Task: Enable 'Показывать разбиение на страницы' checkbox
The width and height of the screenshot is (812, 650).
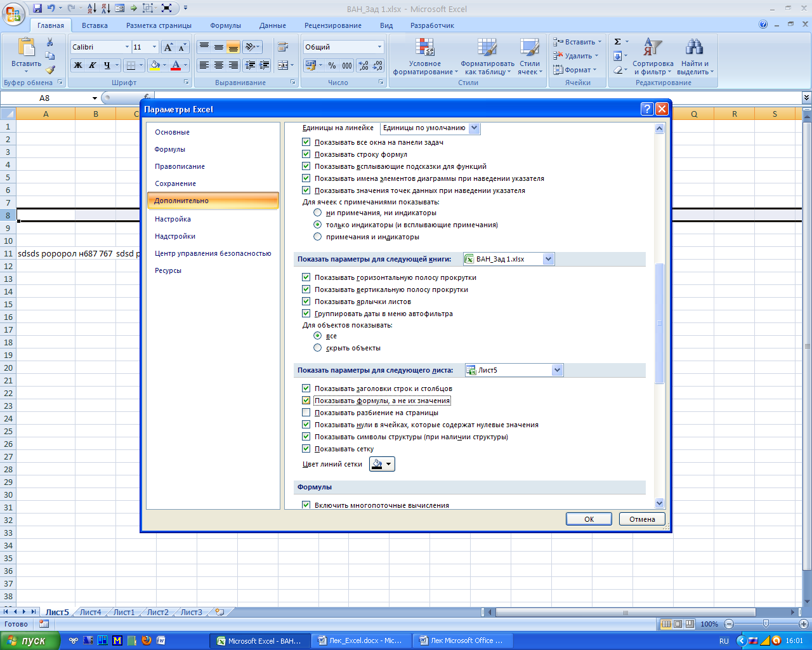Action: click(x=306, y=413)
